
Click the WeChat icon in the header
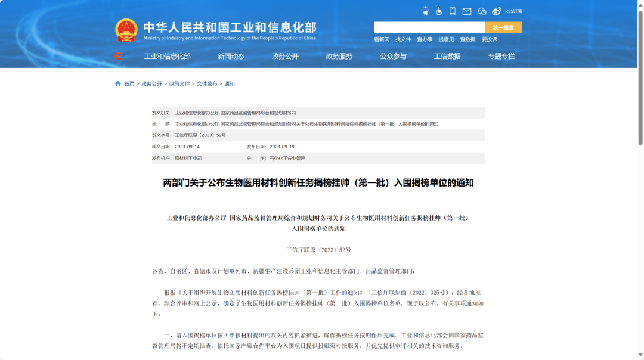tap(481, 10)
